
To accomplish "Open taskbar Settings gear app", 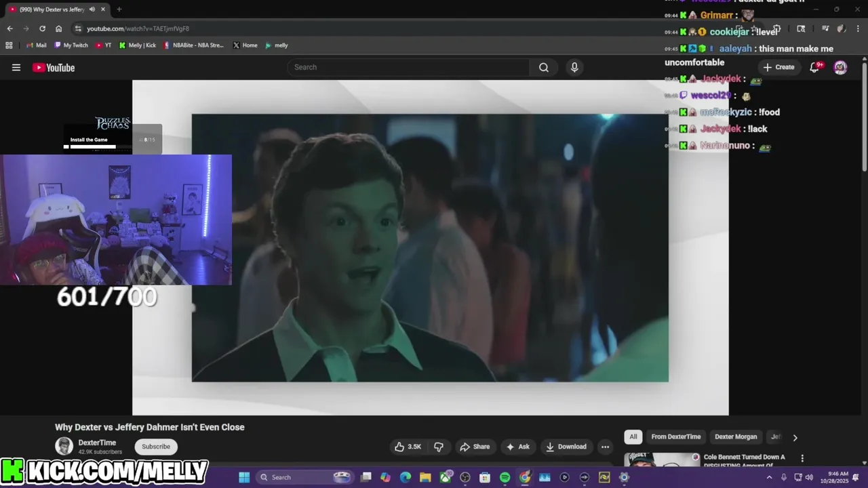I will pyautogui.click(x=624, y=477).
